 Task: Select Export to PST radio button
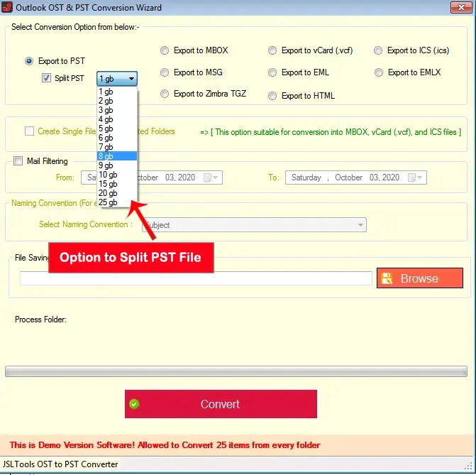pyautogui.click(x=29, y=62)
